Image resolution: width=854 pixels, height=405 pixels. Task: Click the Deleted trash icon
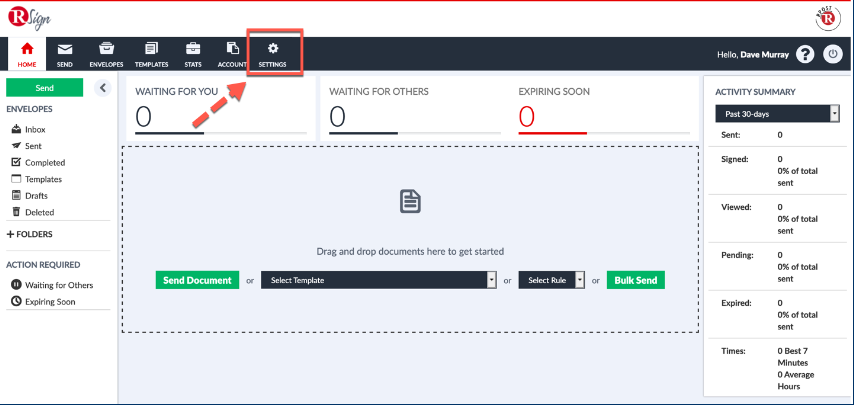[x=16, y=212]
